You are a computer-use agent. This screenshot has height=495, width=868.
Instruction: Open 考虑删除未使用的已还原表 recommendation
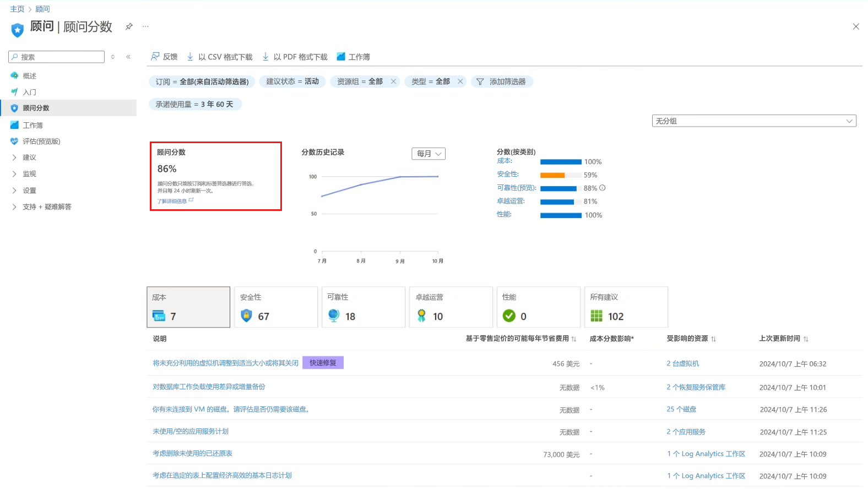pyautogui.click(x=192, y=454)
